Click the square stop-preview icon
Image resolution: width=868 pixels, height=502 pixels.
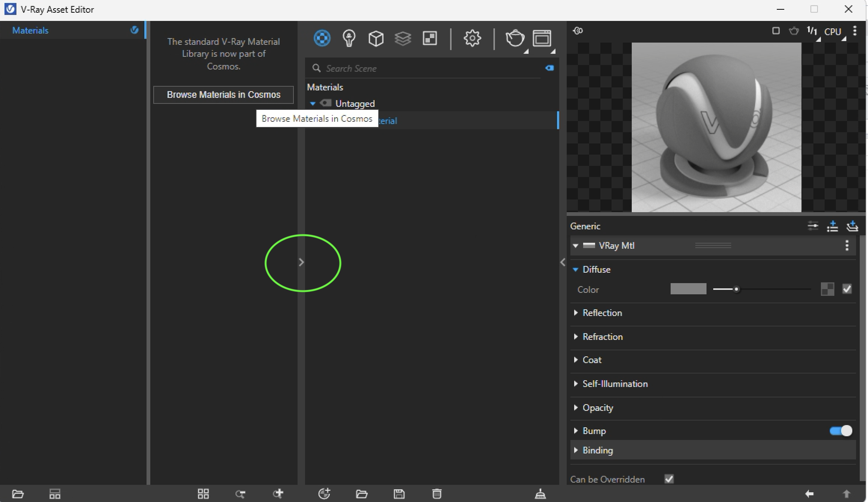[776, 31]
